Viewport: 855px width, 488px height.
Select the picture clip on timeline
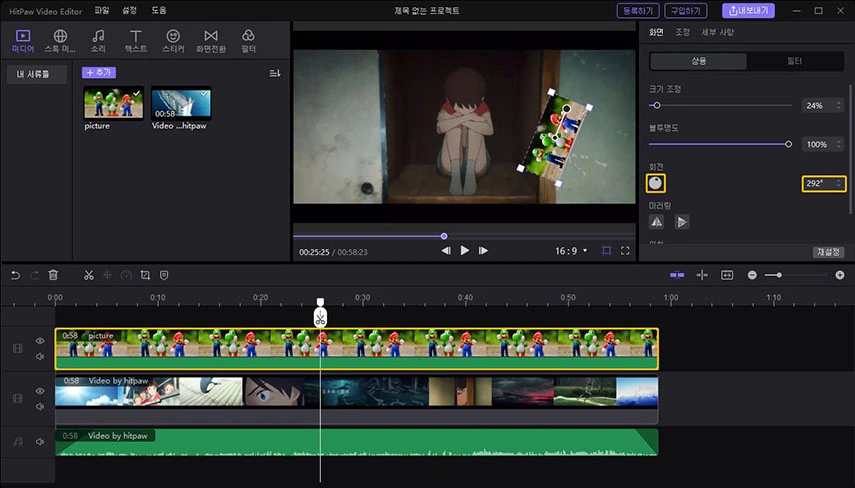[357, 349]
